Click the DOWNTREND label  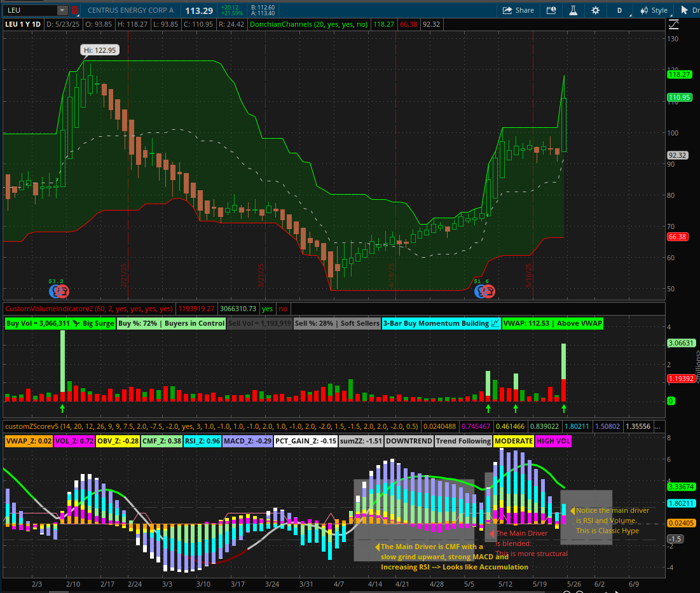coord(409,441)
